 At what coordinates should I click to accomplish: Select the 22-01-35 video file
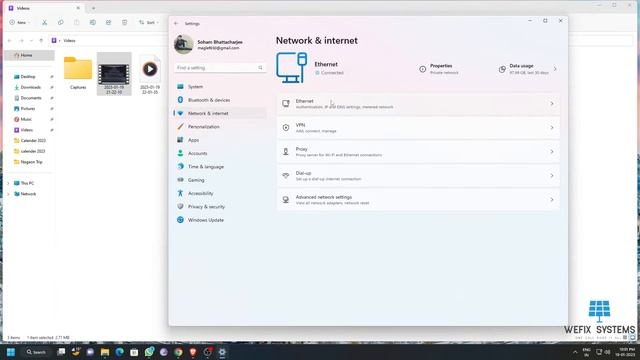(150, 74)
